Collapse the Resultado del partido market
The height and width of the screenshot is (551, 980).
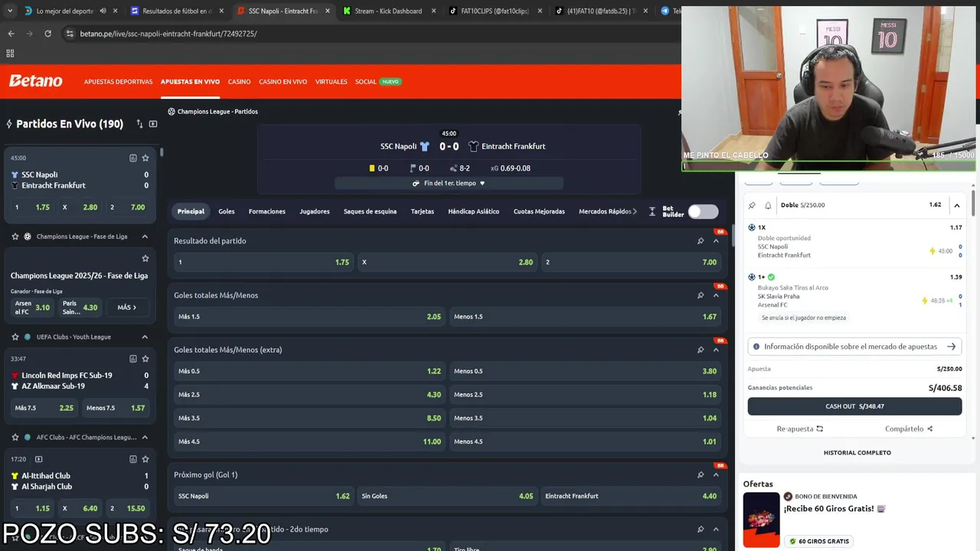pyautogui.click(x=717, y=241)
